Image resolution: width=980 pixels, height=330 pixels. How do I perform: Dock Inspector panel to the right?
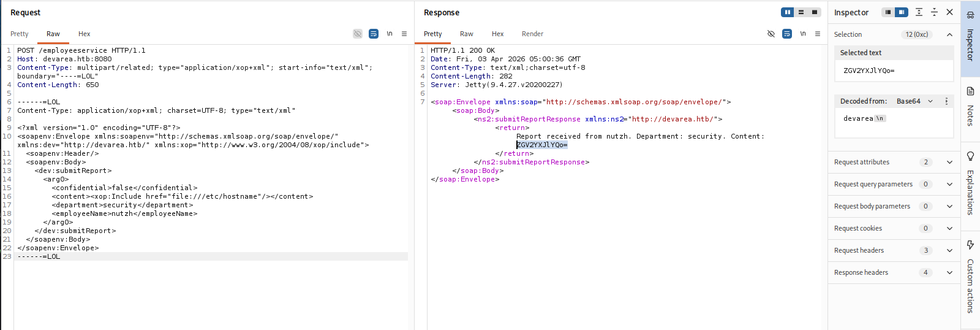coord(902,12)
